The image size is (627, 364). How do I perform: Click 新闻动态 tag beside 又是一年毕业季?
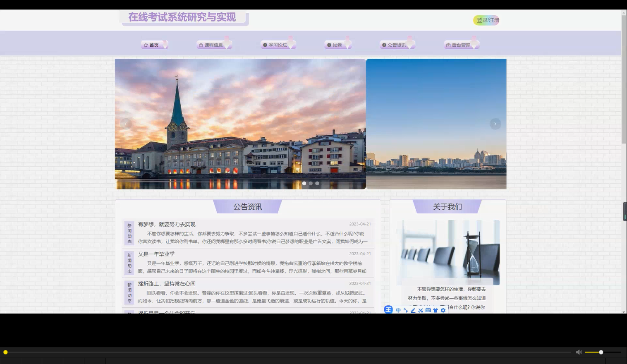point(129,263)
